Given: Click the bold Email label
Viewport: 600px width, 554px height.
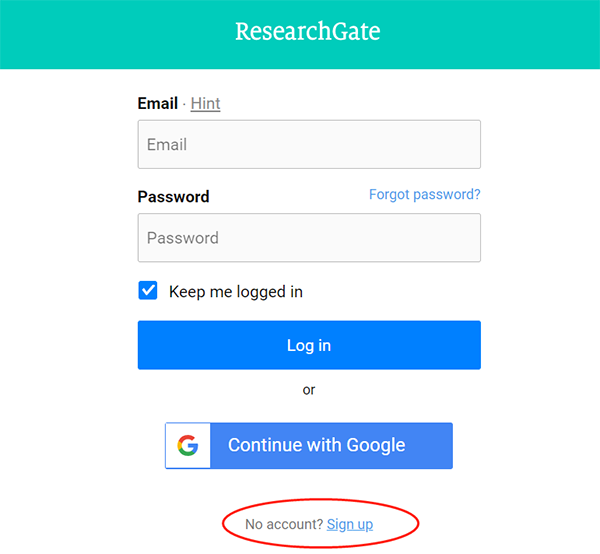Looking at the screenshot, I should click(157, 104).
